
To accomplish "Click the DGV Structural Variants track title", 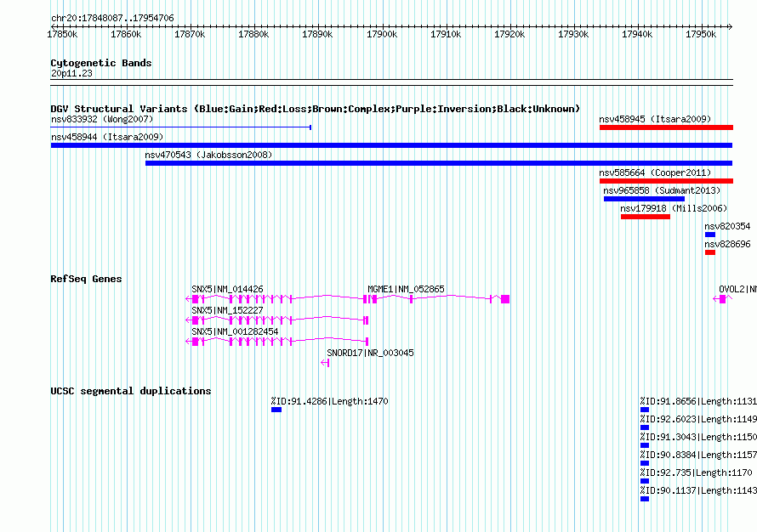I will tap(316, 109).
